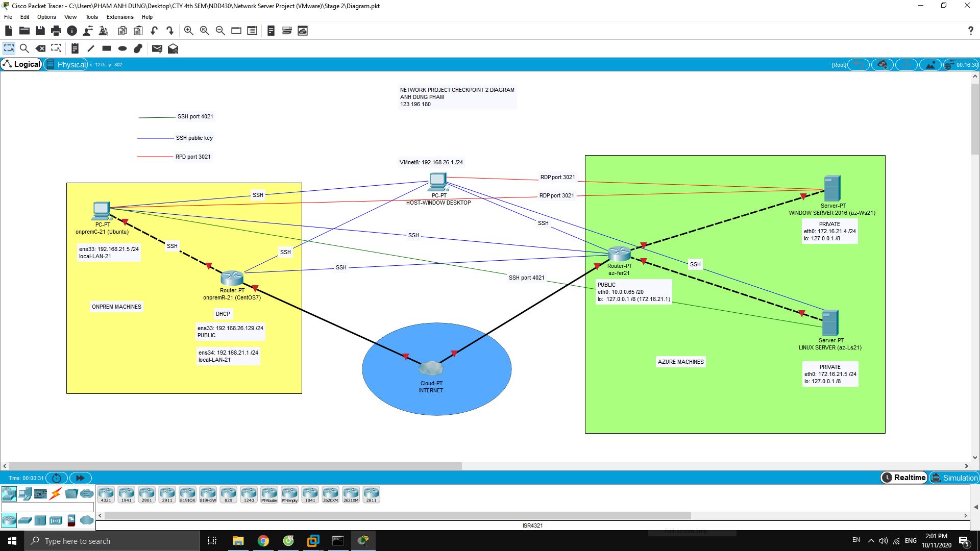Select the Place Note tool
The width and height of the screenshot is (980, 551).
coord(75,48)
